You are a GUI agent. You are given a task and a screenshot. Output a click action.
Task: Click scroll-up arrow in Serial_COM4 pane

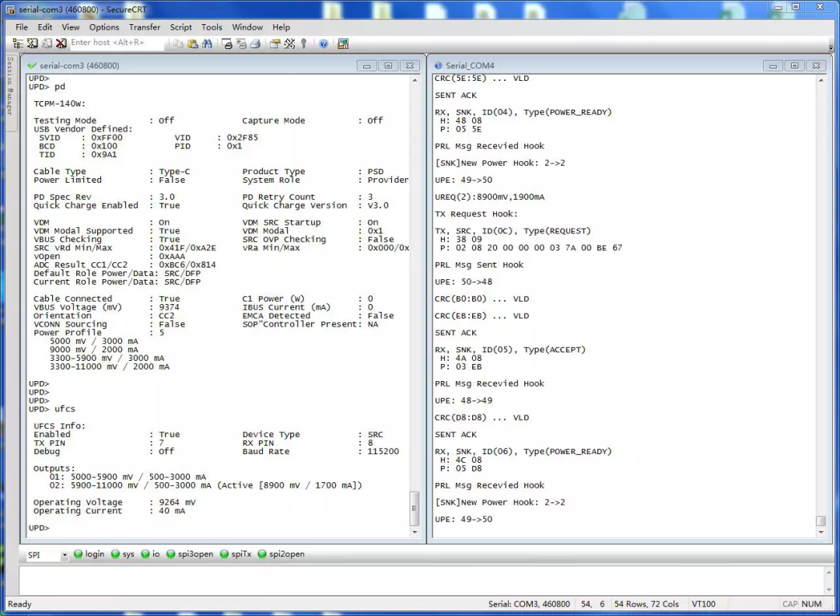[821, 80]
